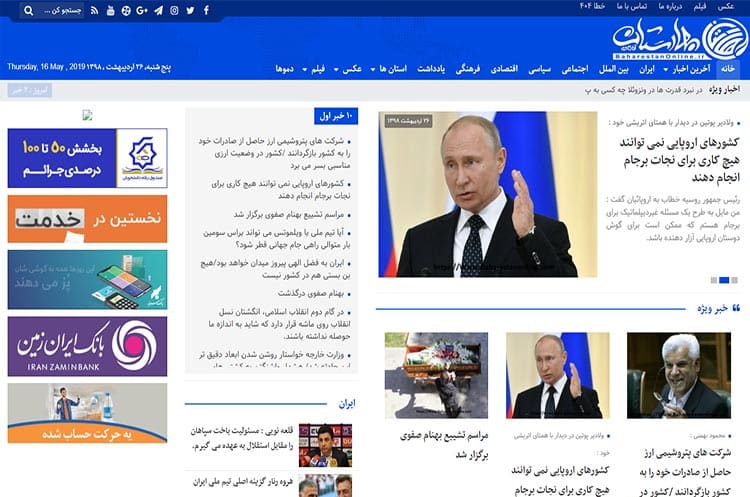This screenshot has width=750, height=497.
Task: Open list item در گام دوم انقلاب
Action: (x=280, y=324)
